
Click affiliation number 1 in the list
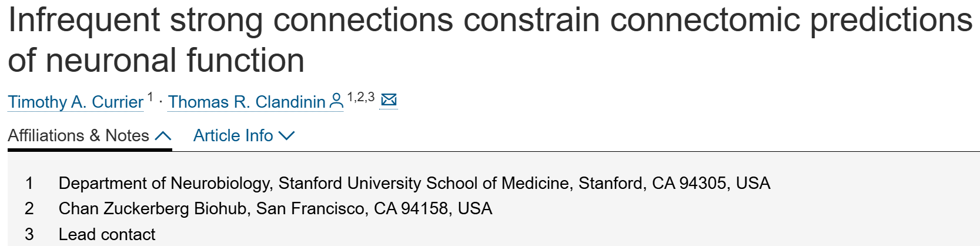pyautogui.click(x=29, y=183)
